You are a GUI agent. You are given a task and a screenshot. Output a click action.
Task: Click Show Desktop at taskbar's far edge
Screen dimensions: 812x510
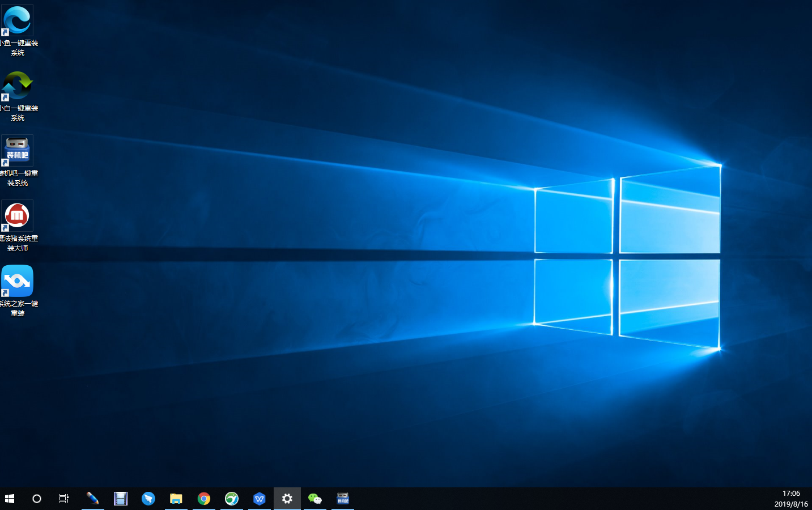(810, 499)
